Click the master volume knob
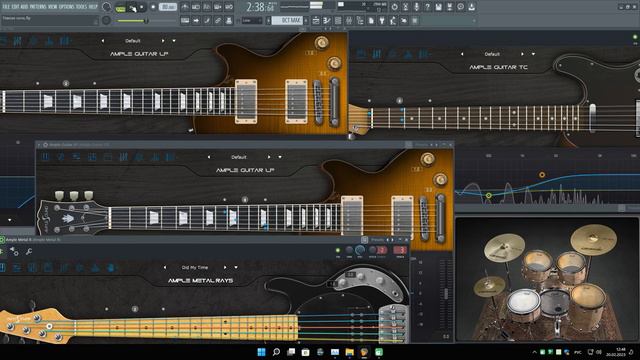 [107, 7]
